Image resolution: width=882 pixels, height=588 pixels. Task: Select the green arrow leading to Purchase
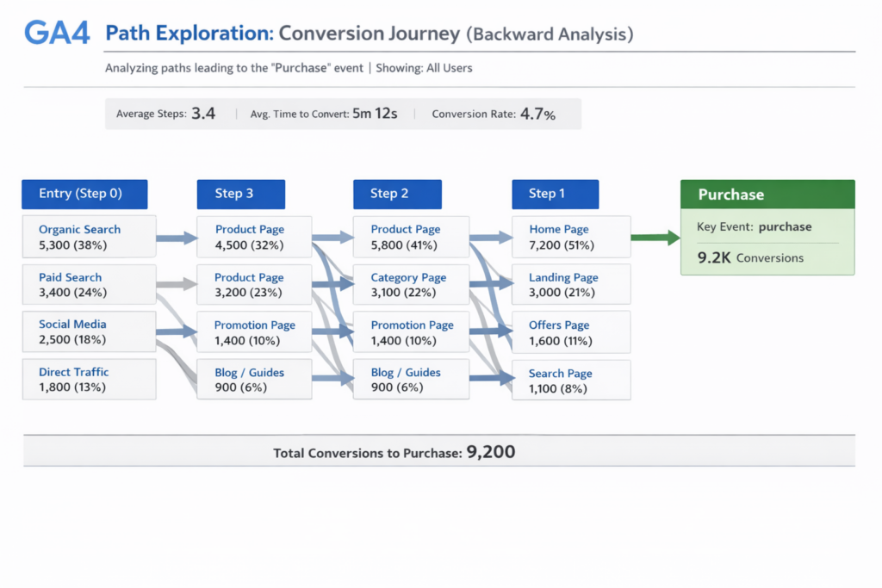(x=656, y=238)
